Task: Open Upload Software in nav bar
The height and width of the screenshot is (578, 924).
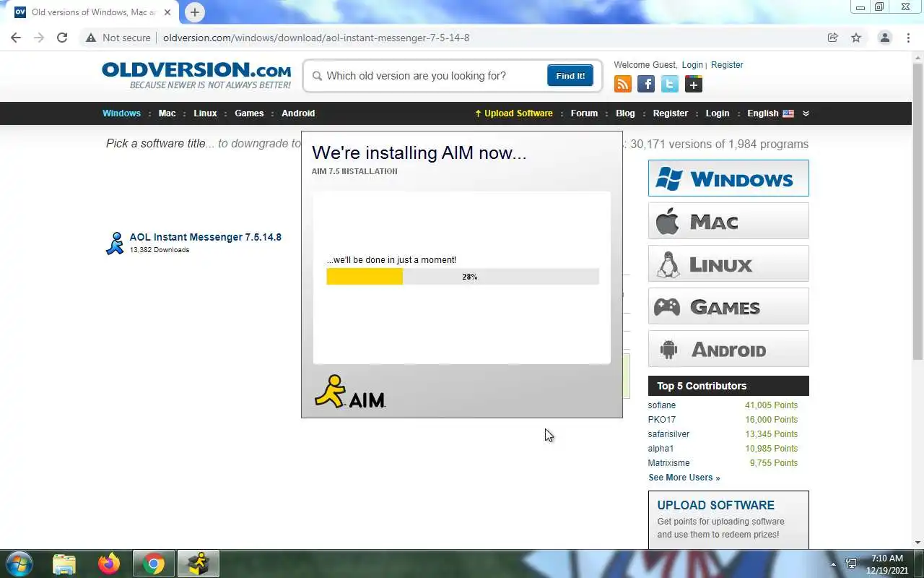Action: click(513, 113)
